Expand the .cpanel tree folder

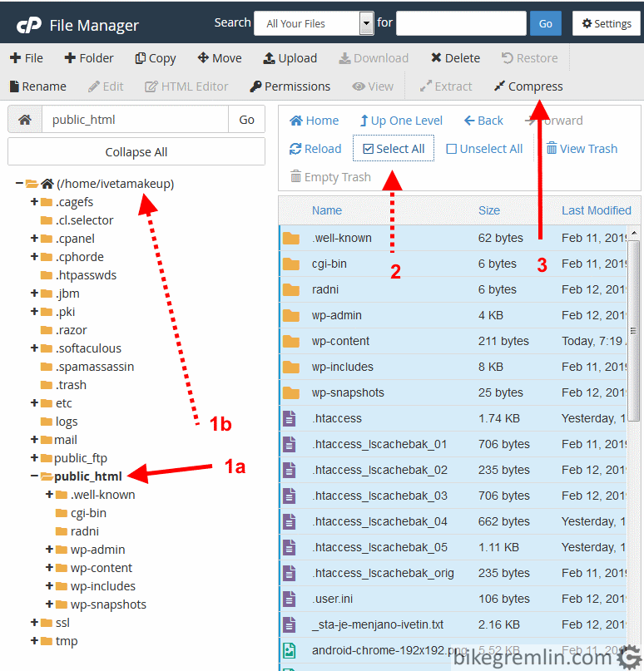tap(35, 239)
